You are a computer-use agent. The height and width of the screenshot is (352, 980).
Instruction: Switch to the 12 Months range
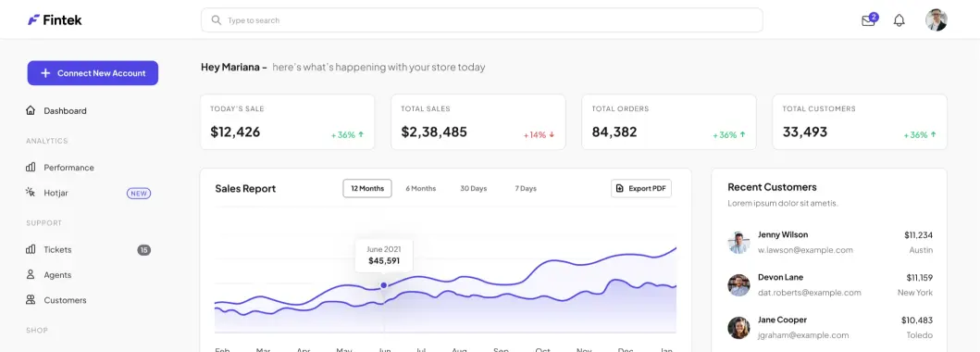tap(367, 188)
